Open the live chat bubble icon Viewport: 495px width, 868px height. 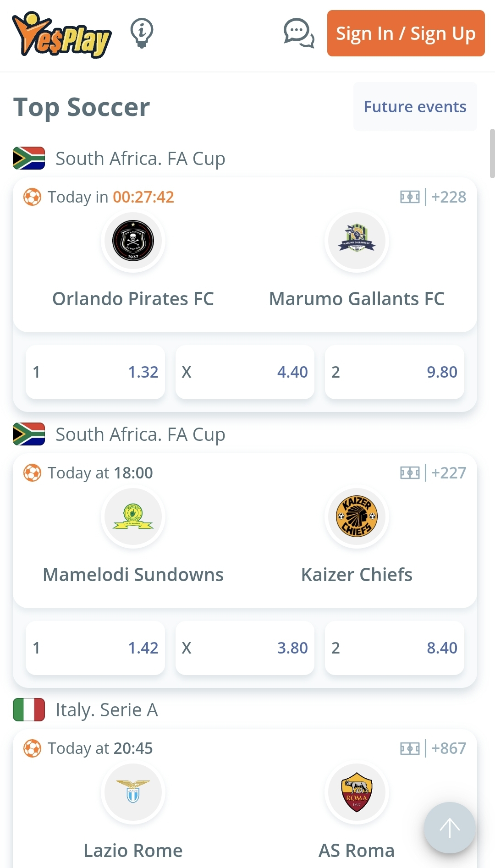299,33
